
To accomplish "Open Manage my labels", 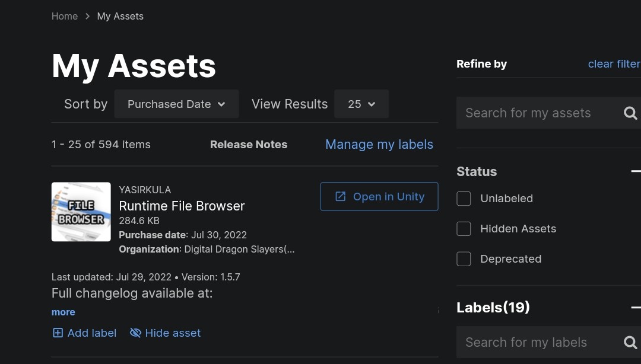I will (379, 144).
